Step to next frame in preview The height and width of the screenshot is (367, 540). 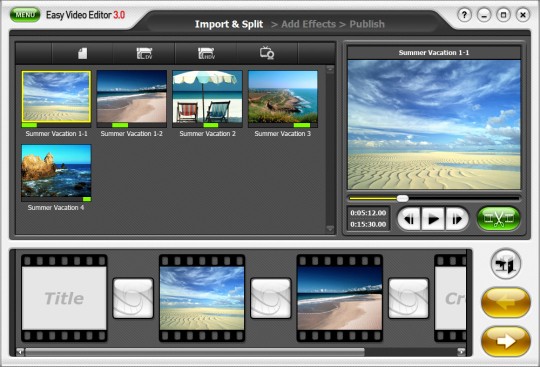click(x=457, y=219)
